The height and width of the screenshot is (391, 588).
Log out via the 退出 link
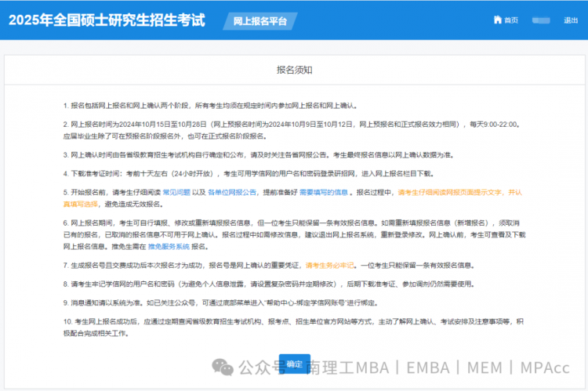571,20
